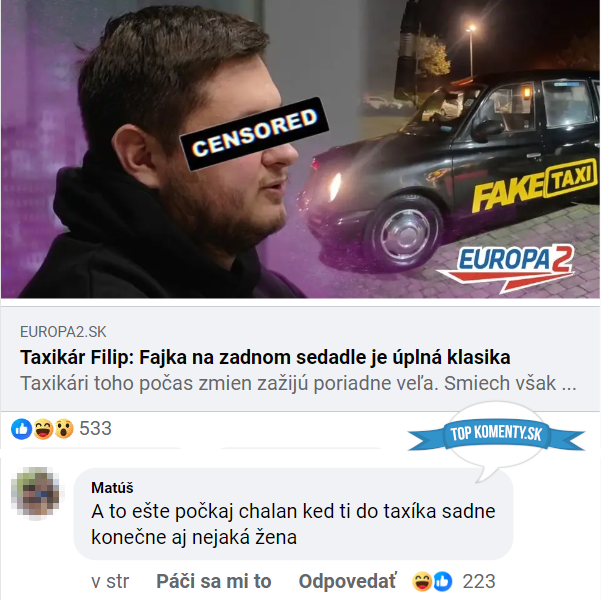601x616 pixels.
Task: Click the thumbs-up icon on the comment
Action: pos(443,581)
